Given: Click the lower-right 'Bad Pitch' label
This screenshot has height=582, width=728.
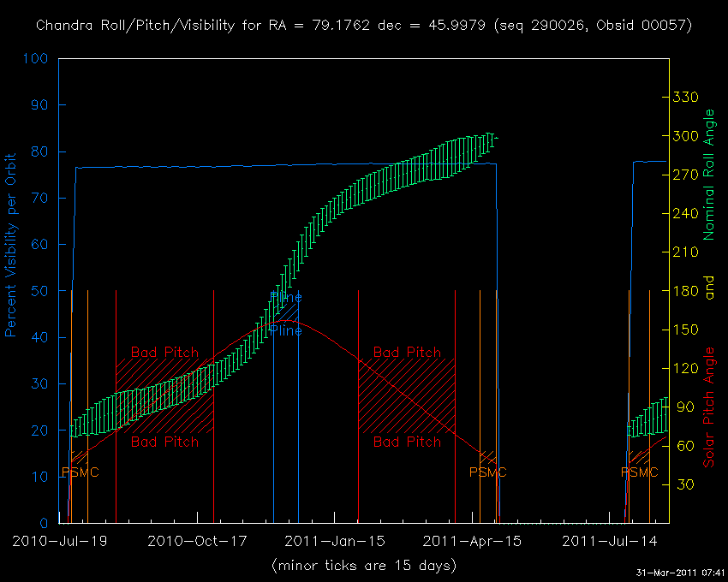Looking at the screenshot, I should (x=408, y=442).
